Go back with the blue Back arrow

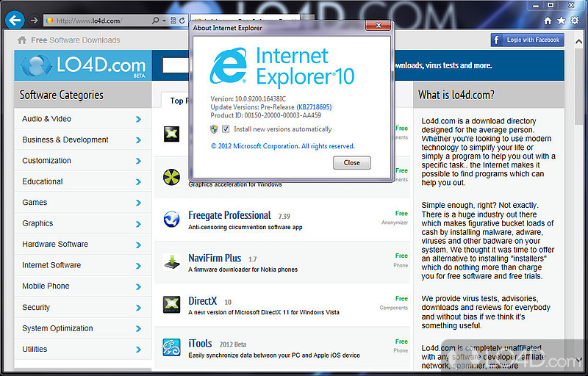tap(15, 21)
